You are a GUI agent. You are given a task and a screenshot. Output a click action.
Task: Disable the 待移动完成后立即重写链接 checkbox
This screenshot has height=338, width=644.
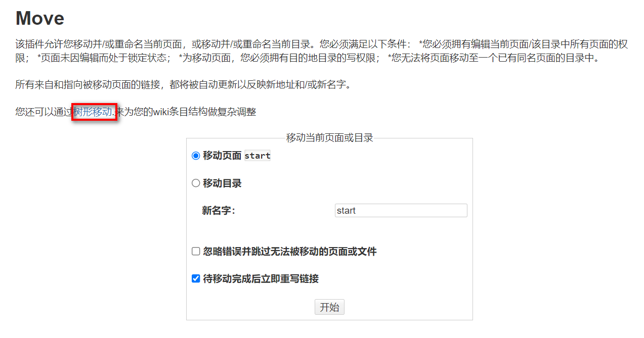tap(195, 278)
